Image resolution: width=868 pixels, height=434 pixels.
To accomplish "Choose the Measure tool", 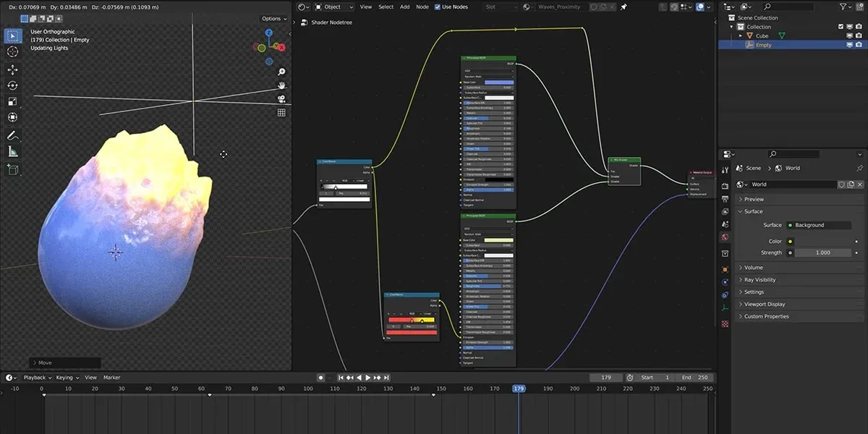I will (12, 151).
